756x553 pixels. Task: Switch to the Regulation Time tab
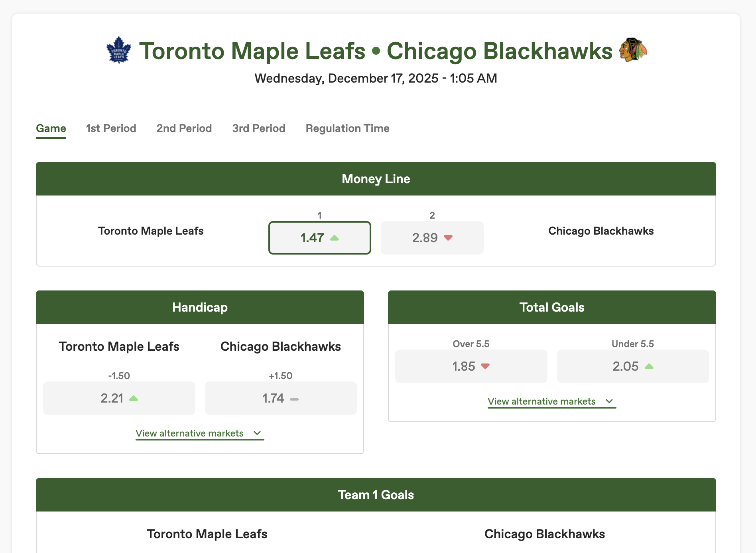pos(347,128)
